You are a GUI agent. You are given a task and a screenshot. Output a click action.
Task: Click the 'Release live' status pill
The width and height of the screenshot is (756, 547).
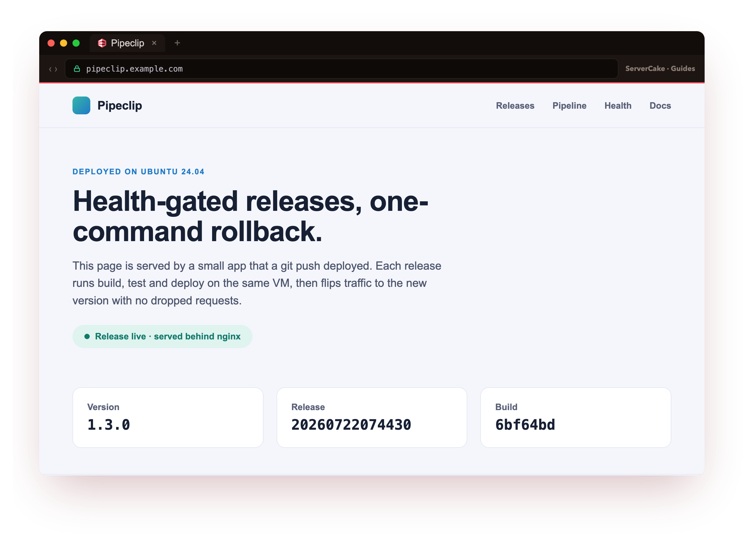click(x=163, y=337)
